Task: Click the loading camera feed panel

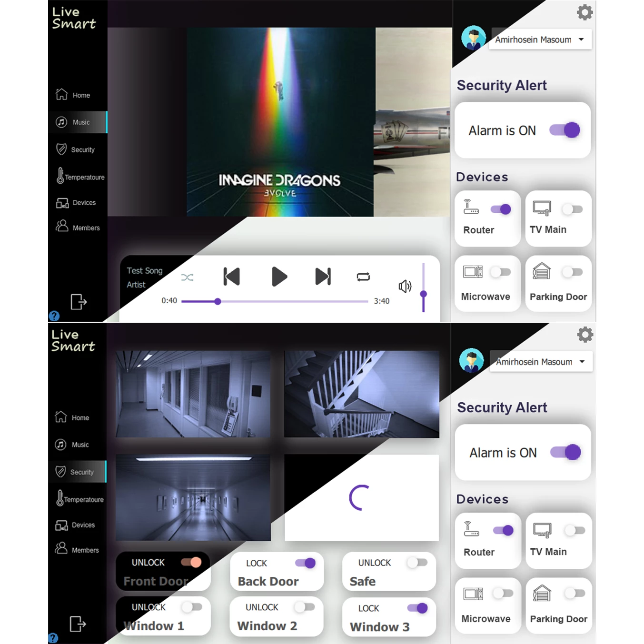Action: coord(362,497)
